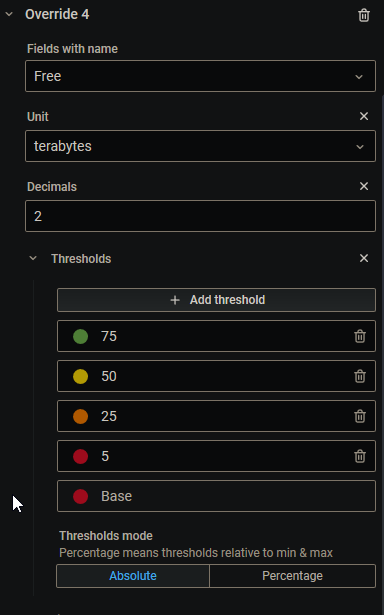This screenshot has height=615, width=384.
Task: Open the Unit terabytes dropdown
Action: pos(200,146)
